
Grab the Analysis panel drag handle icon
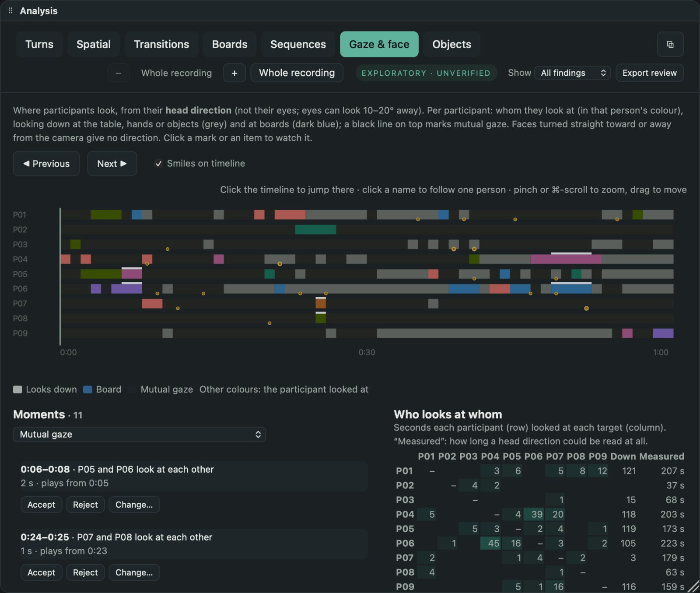pos(10,11)
